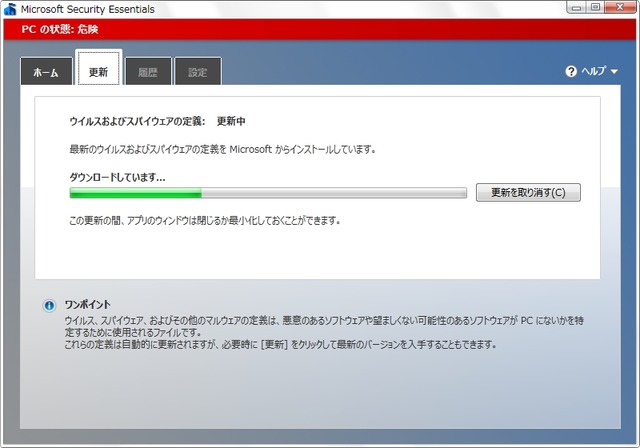
Task: Click the PC の状態: 危険 status banner
Action: (x=320, y=29)
